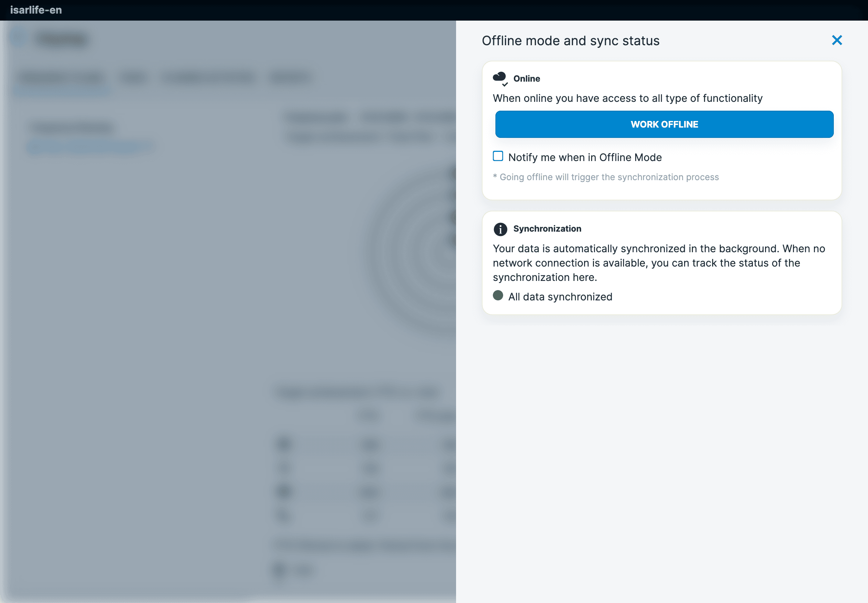
Task: Enable Notify me when in Offline Mode
Action: tap(498, 156)
